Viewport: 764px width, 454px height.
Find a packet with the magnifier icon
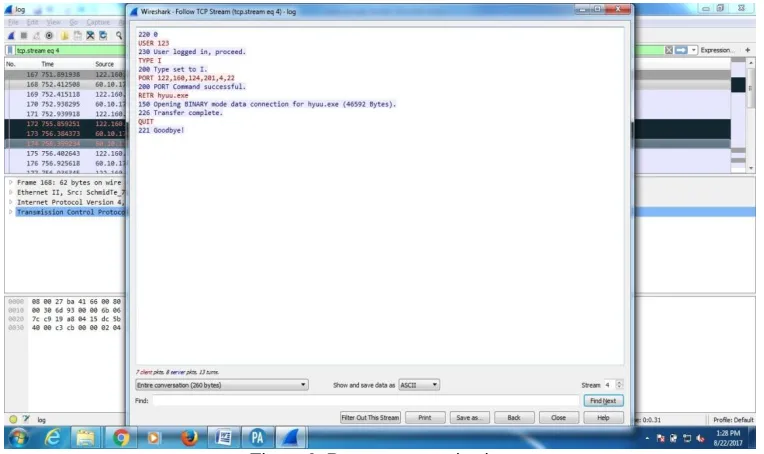point(119,36)
